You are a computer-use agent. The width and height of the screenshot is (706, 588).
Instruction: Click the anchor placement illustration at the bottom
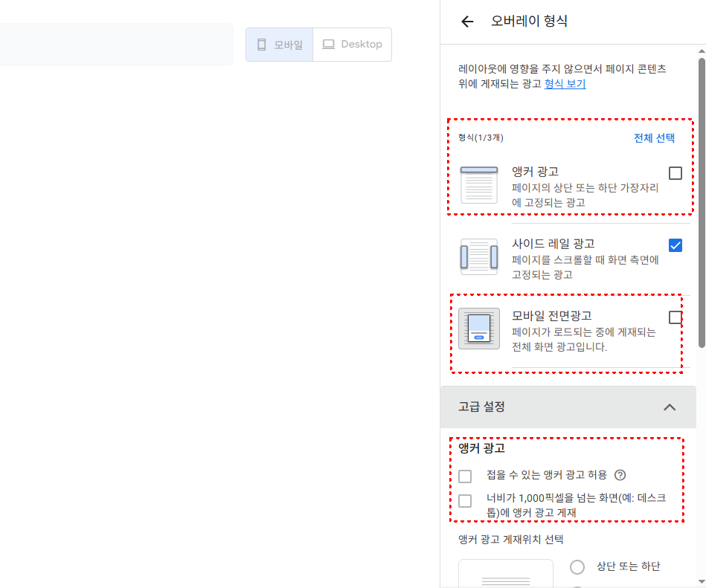[x=506, y=576]
